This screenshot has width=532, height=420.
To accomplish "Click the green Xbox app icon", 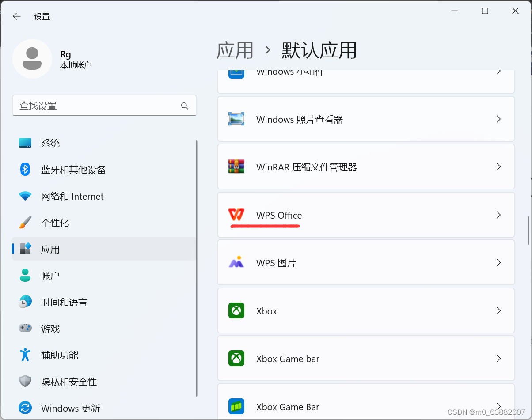I will 236,310.
